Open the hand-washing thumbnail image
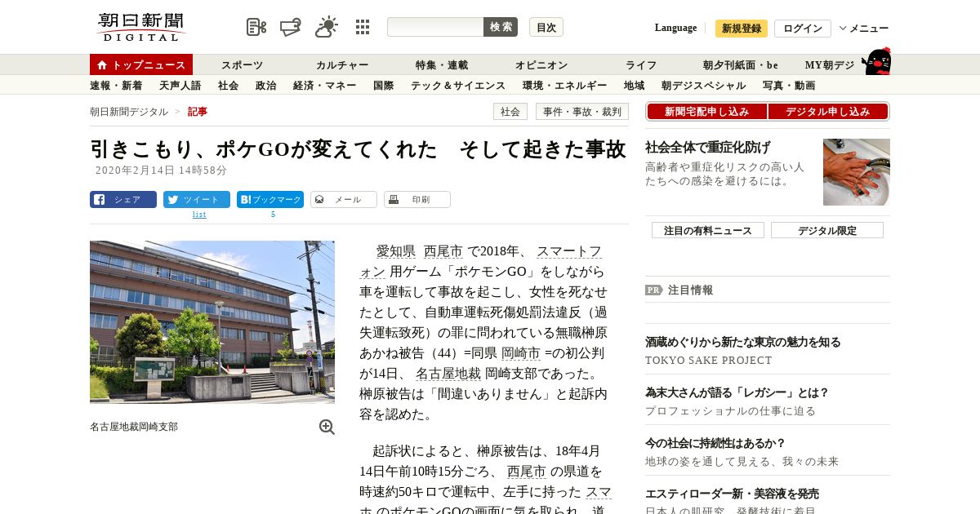Screen dimensions: 980x514 [857, 172]
